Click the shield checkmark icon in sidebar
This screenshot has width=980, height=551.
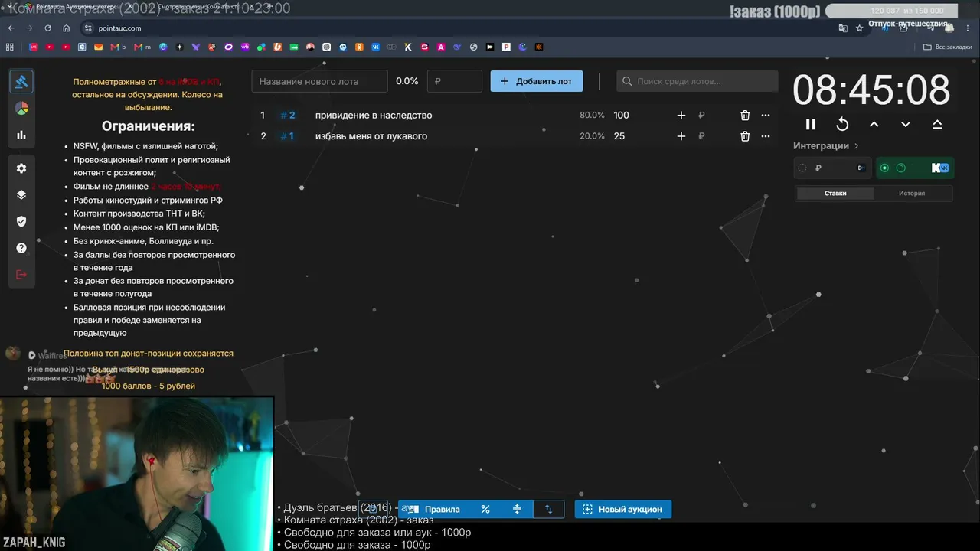point(21,221)
